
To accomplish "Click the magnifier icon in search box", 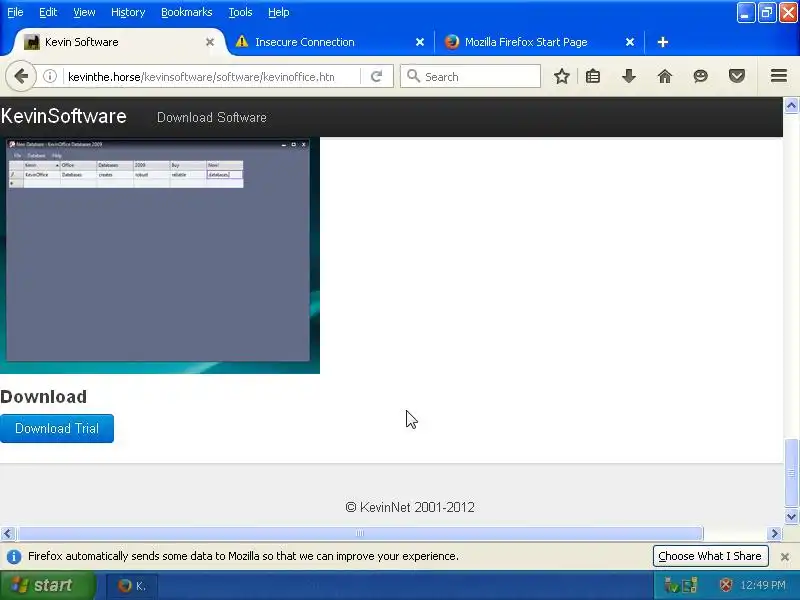I will point(413,76).
